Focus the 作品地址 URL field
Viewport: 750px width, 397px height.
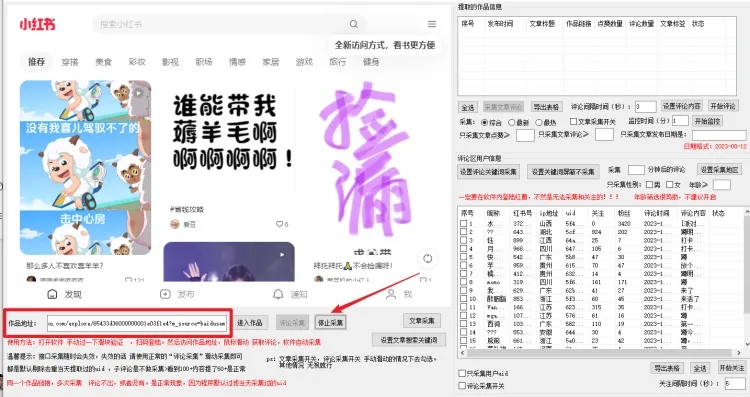pos(137,323)
